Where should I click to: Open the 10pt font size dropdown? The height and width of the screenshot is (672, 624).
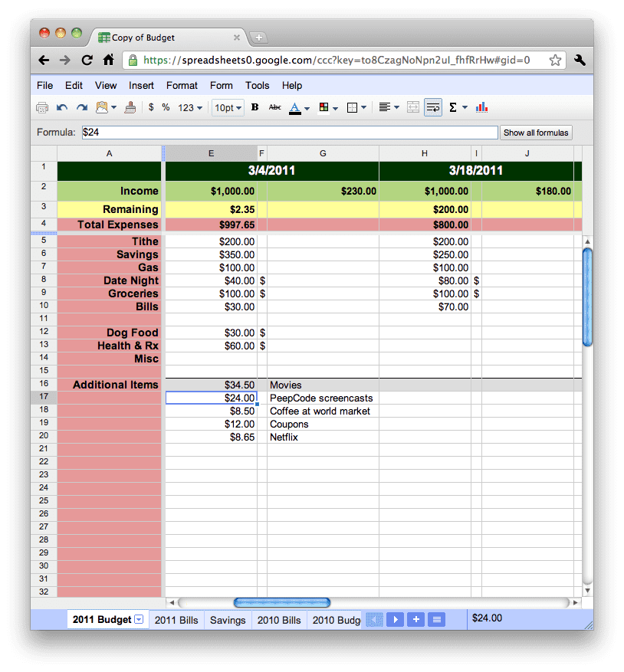228,107
